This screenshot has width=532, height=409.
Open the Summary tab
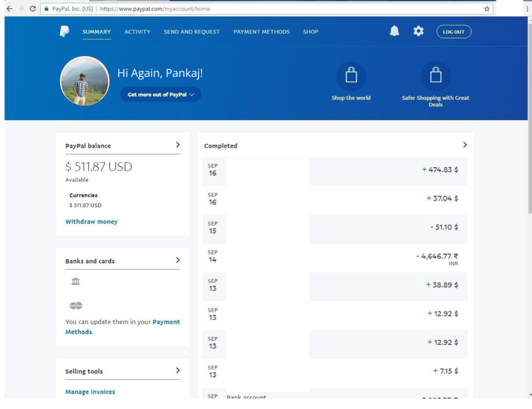tap(96, 32)
